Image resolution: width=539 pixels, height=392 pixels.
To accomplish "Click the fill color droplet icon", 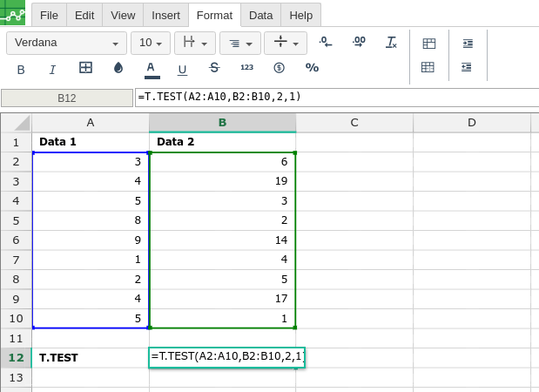I will [x=118, y=68].
